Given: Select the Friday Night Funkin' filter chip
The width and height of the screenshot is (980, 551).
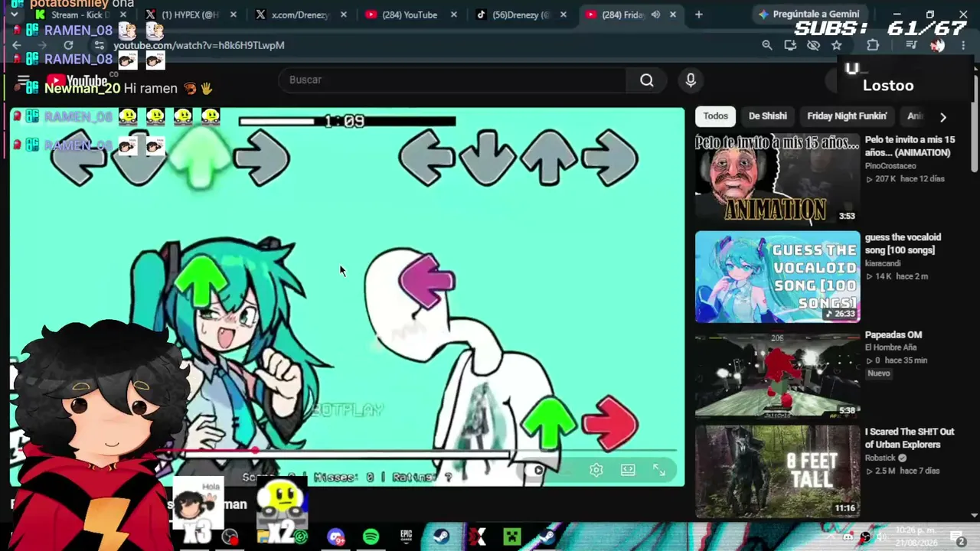Looking at the screenshot, I should (847, 116).
